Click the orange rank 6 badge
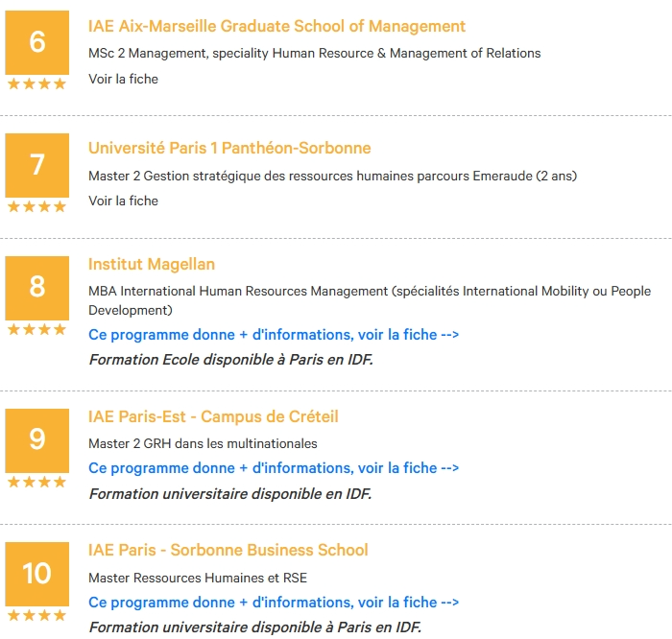 point(36,42)
